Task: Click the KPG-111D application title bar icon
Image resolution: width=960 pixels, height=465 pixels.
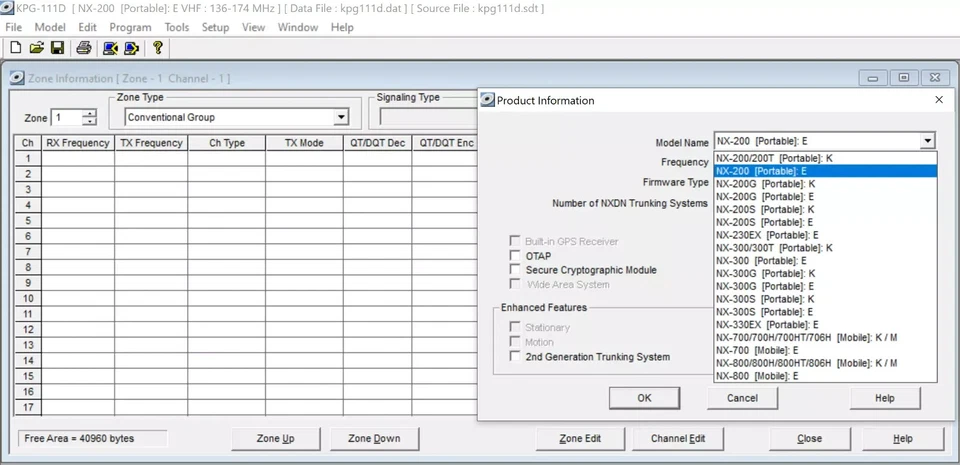Action: [7, 8]
